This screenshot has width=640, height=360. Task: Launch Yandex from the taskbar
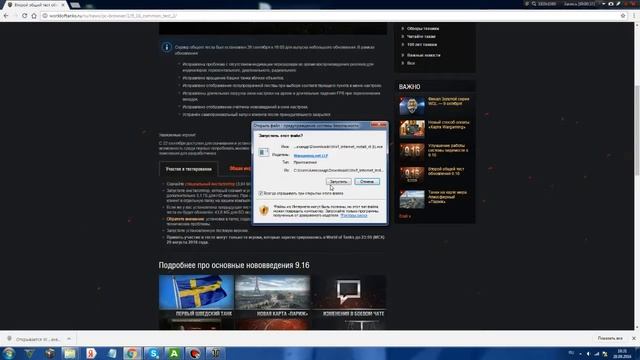pos(91,353)
